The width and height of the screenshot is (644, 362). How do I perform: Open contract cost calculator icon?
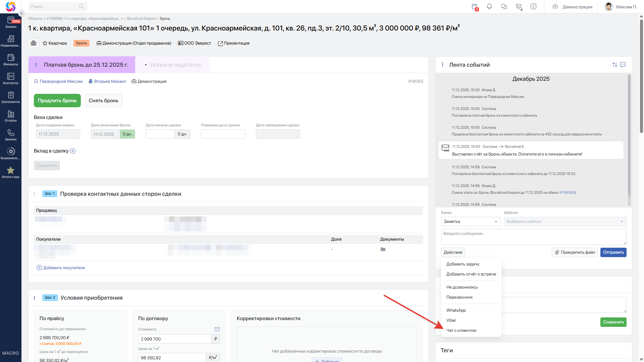click(217, 329)
